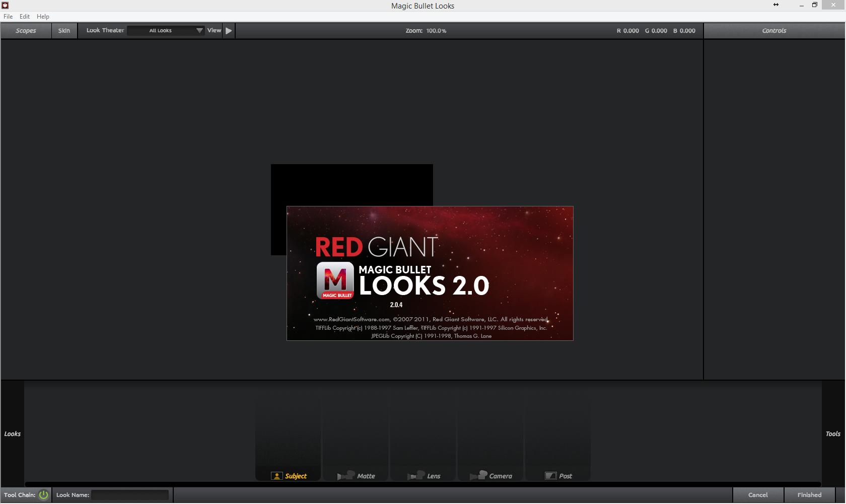Open the Controls panel header
Image resolution: width=846 pixels, height=504 pixels.
point(774,31)
